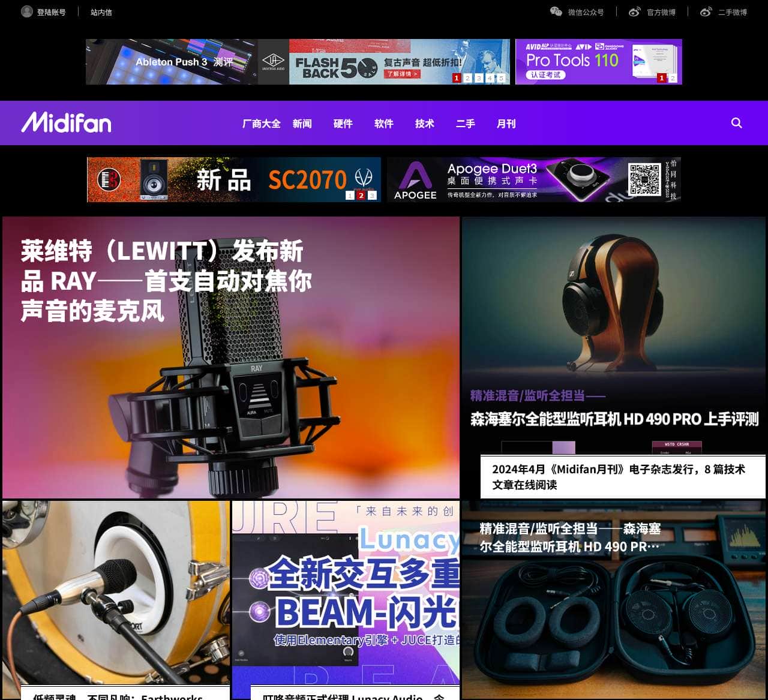Select slide 1 in Flashback 50 banner

[x=457, y=78]
